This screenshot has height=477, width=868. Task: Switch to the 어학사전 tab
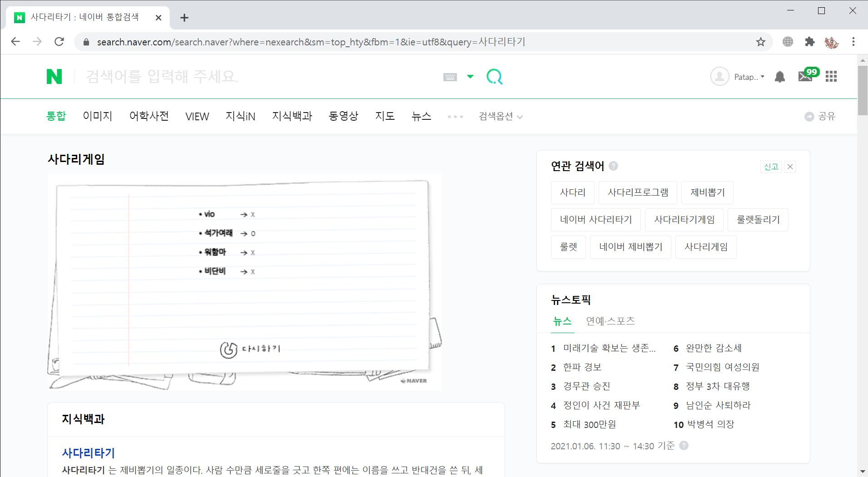pos(149,116)
